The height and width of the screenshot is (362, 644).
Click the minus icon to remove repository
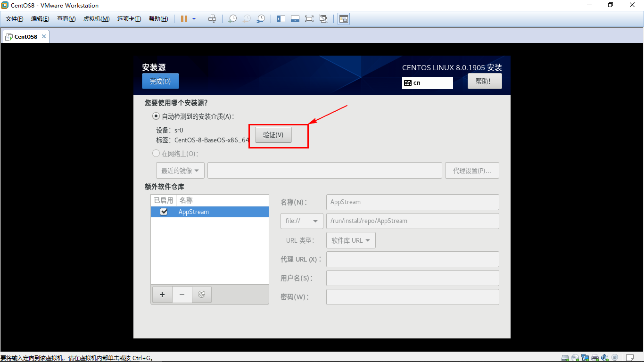(182, 295)
